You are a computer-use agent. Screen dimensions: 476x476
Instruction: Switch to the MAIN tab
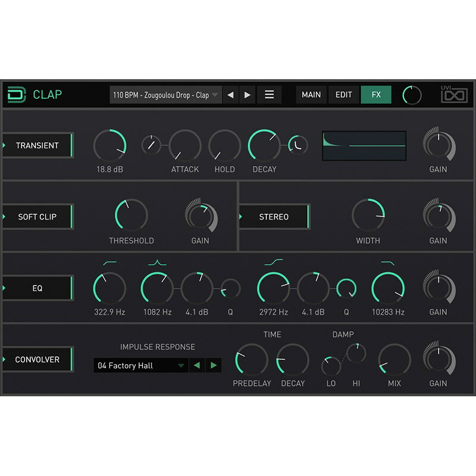[x=311, y=95]
